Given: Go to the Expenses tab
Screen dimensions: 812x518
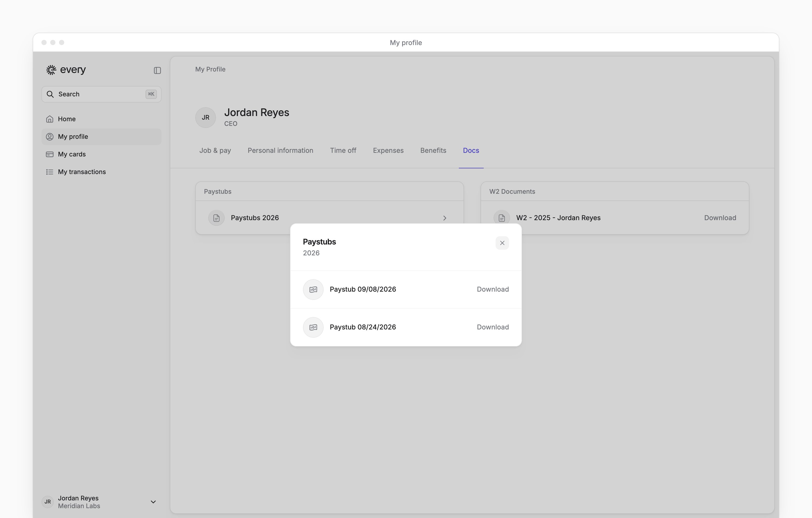Looking at the screenshot, I should click(388, 150).
